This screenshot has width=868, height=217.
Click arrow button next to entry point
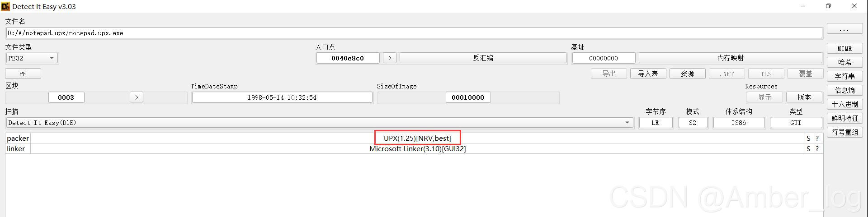click(390, 58)
